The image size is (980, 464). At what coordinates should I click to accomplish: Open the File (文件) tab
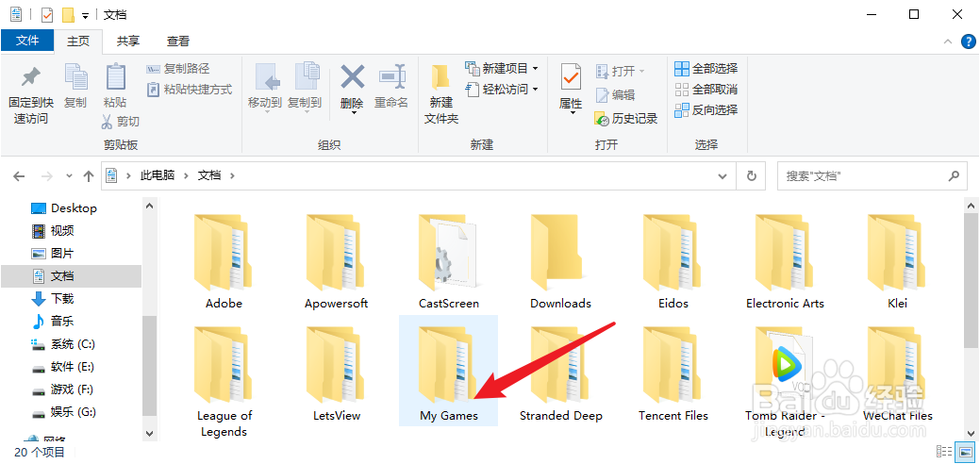point(27,41)
